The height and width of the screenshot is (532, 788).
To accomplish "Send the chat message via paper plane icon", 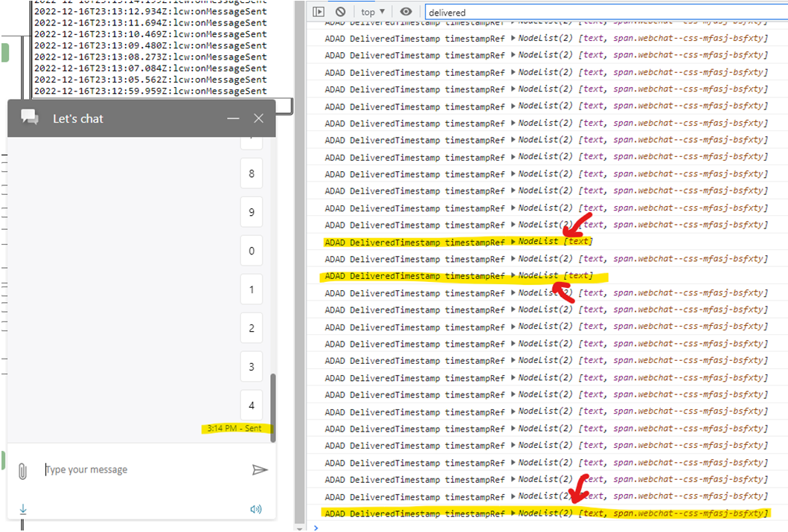I will coord(260,469).
